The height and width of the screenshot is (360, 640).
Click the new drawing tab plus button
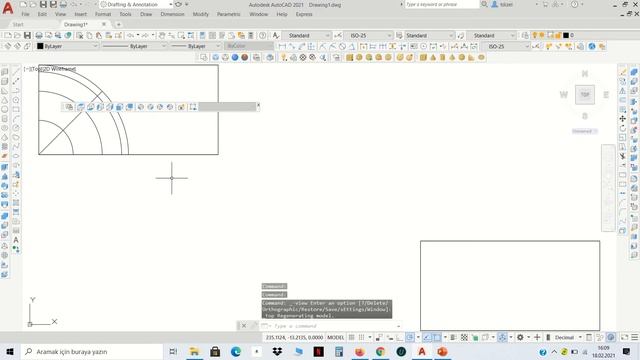pos(118,24)
